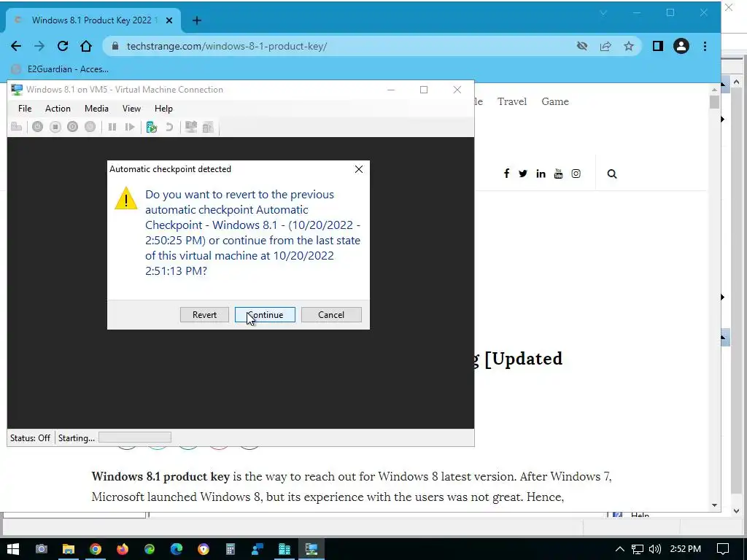Open Calculator from the taskbar
747x560 pixels.
point(231,549)
